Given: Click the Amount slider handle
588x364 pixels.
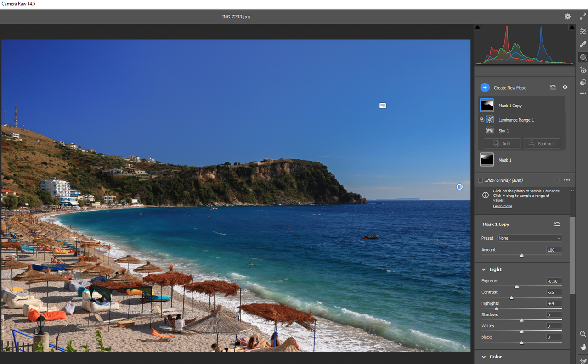Looking at the screenshot, I should [522, 255].
